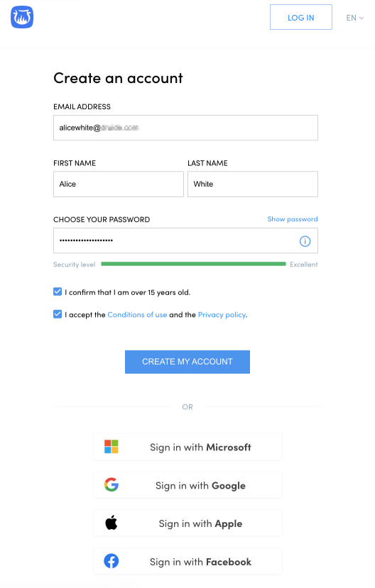Click the password info circle icon
Image resolution: width=375 pixels, height=588 pixels.
305,241
